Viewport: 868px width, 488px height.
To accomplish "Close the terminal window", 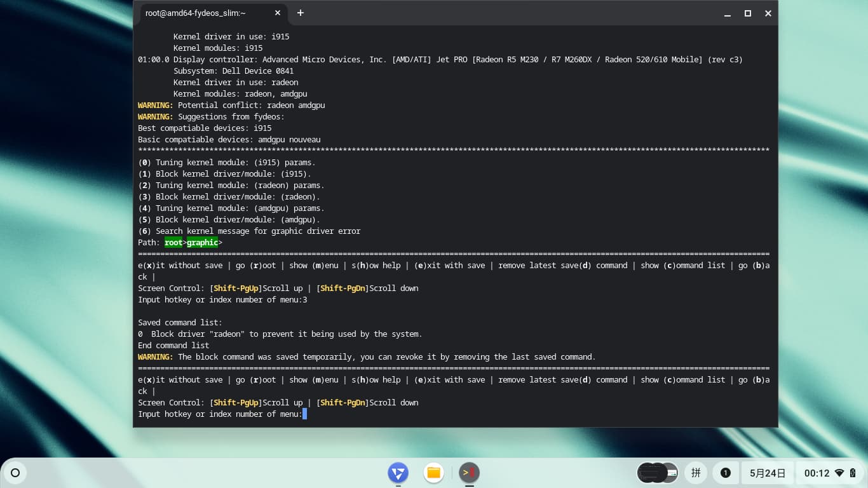I will point(768,13).
